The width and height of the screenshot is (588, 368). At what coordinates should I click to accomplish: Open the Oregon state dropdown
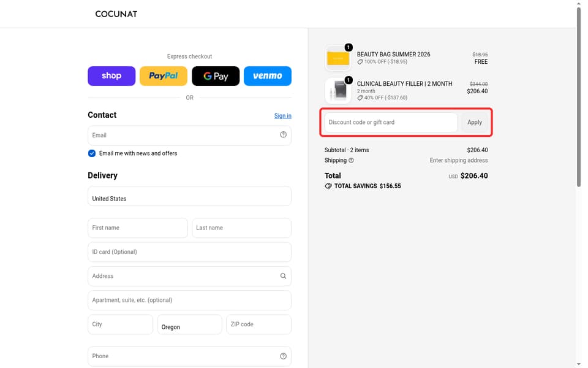189,324
